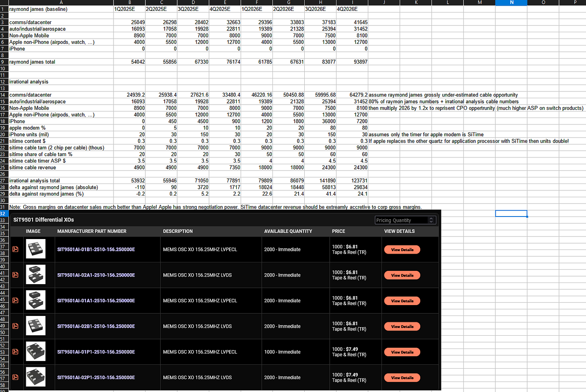Click the '4Q2026E' header cell
Image resolution: width=586 pixels, height=392 pixels.
(352, 9)
